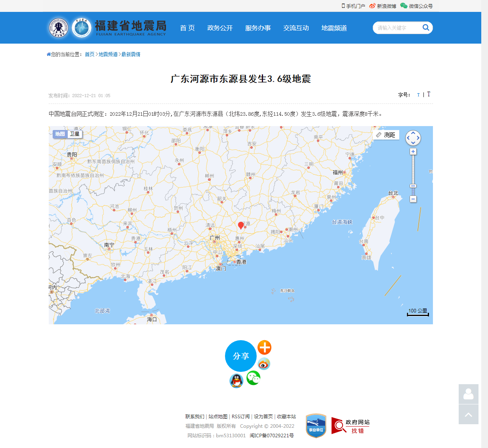
Task: Click the 最新震情 breadcrumb link
Action: 131,54
